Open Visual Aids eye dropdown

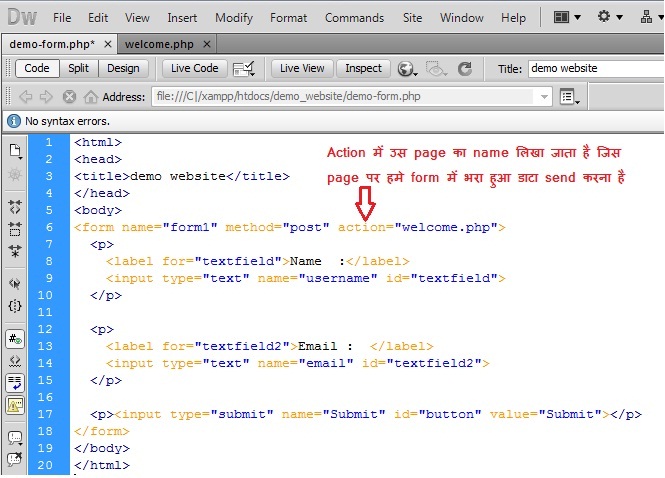pos(436,69)
